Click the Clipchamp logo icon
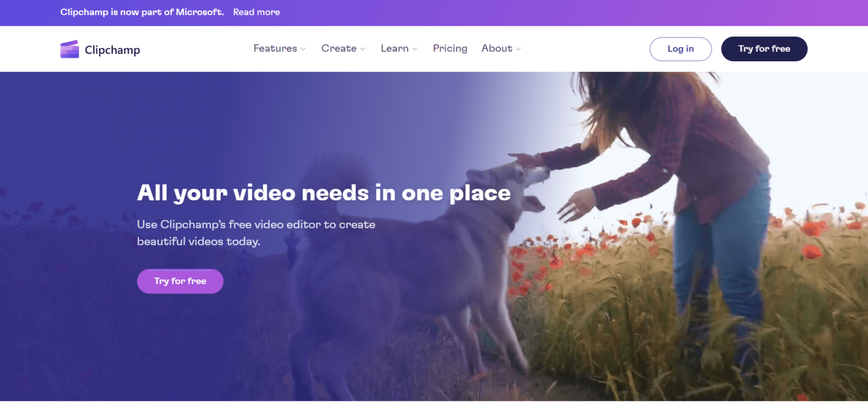Viewport: 868px width, 408px height. [x=69, y=49]
